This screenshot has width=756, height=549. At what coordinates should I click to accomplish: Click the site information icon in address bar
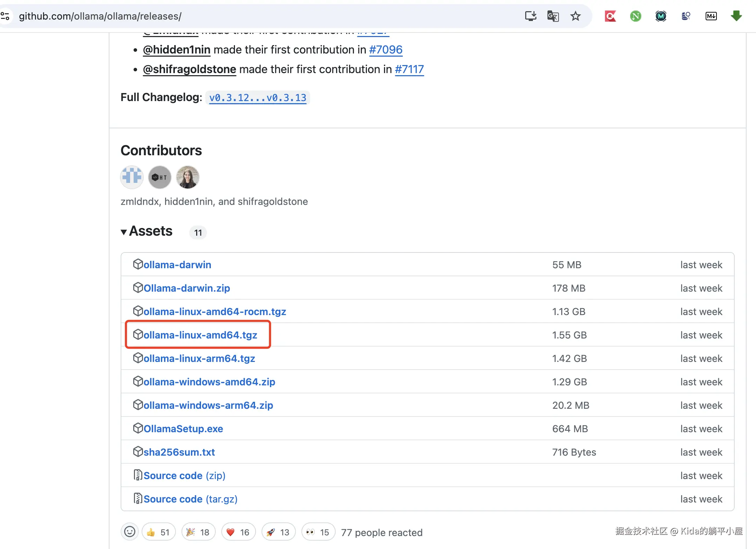tap(5, 16)
